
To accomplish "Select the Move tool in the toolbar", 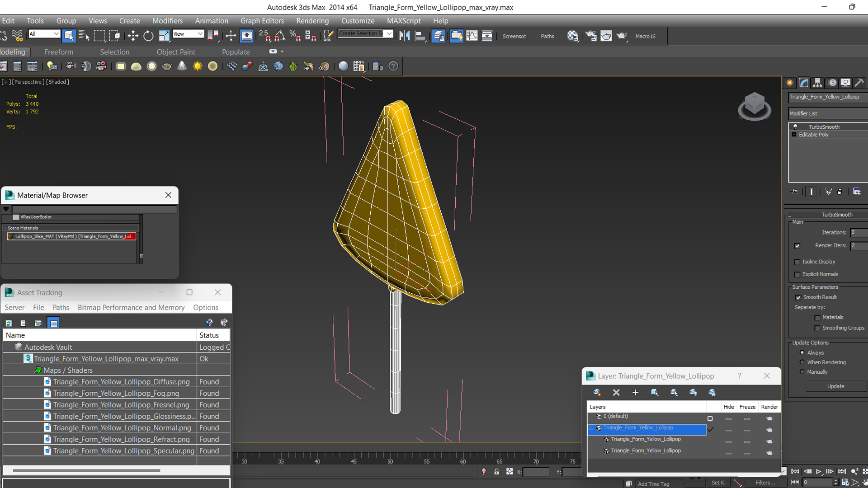I will (133, 36).
